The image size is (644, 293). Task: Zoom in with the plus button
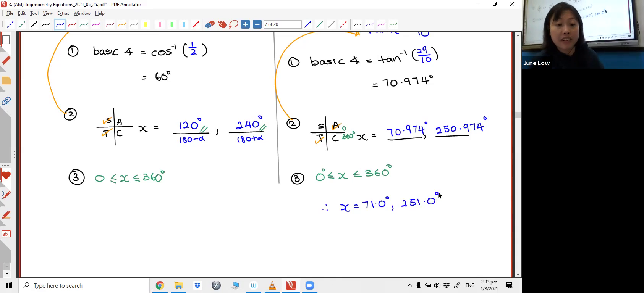[245, 24]
